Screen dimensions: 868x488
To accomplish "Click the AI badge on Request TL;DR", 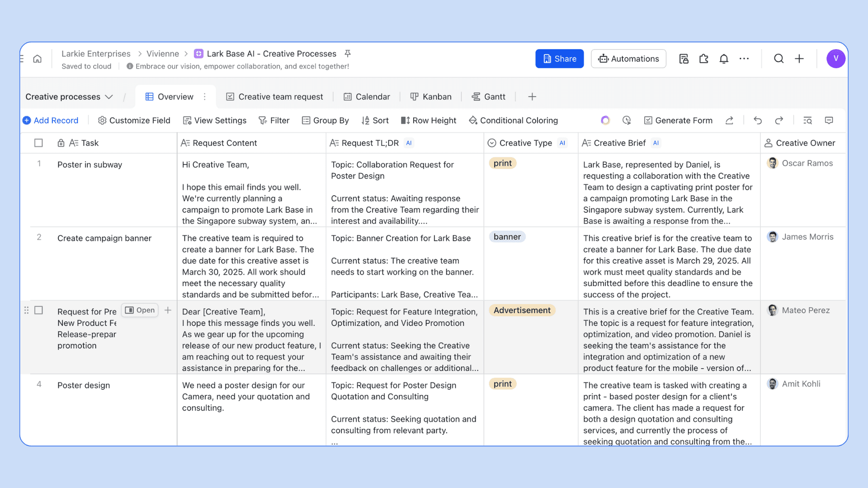I will tap(409, 143).
